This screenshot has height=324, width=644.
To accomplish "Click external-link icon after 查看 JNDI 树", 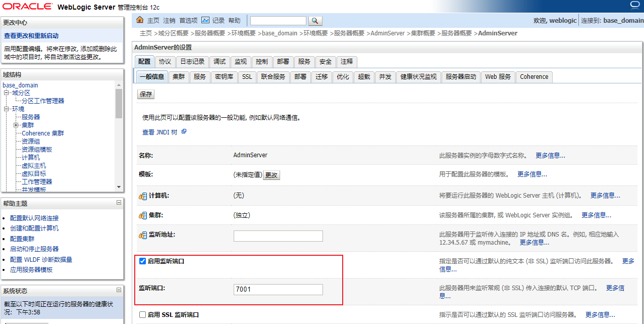I will click(184, 131).
